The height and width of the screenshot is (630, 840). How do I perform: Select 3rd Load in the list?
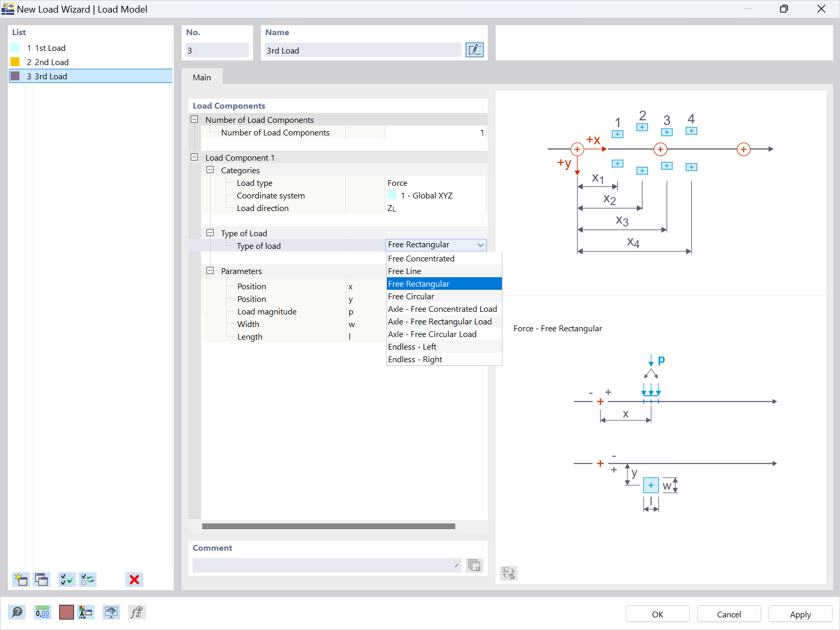[x=91, y=76]
